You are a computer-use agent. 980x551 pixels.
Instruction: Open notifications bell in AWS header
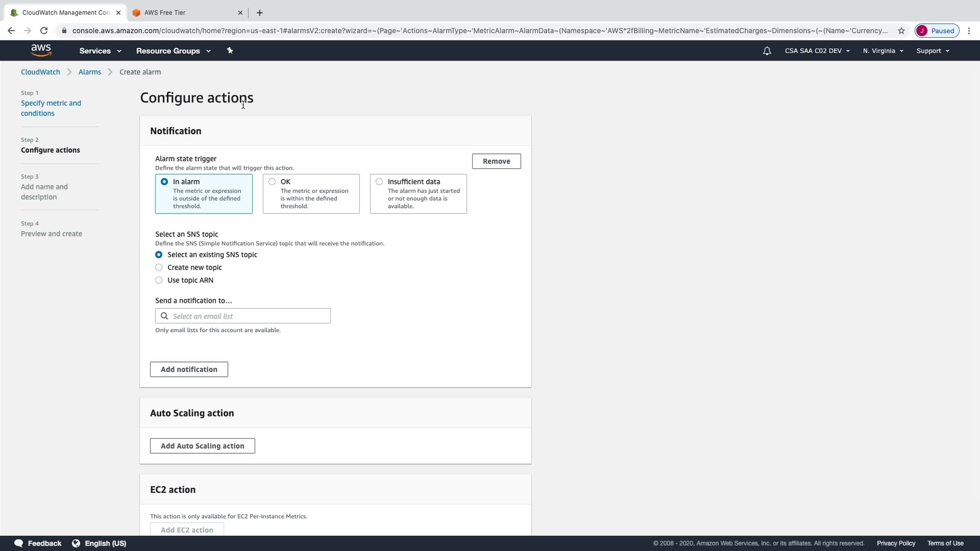(x=767, y=51)
